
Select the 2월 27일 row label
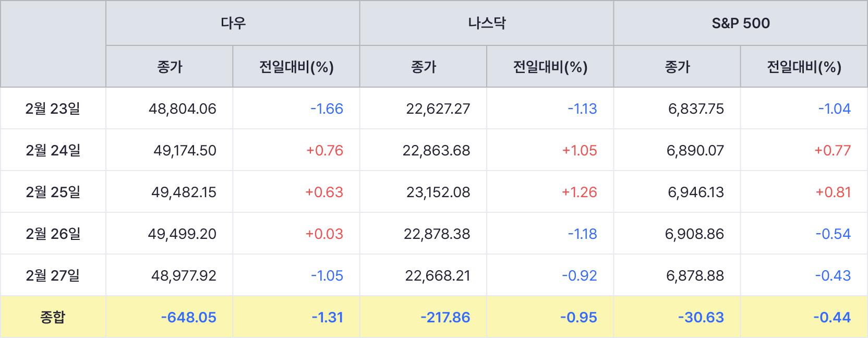[53, 275]
